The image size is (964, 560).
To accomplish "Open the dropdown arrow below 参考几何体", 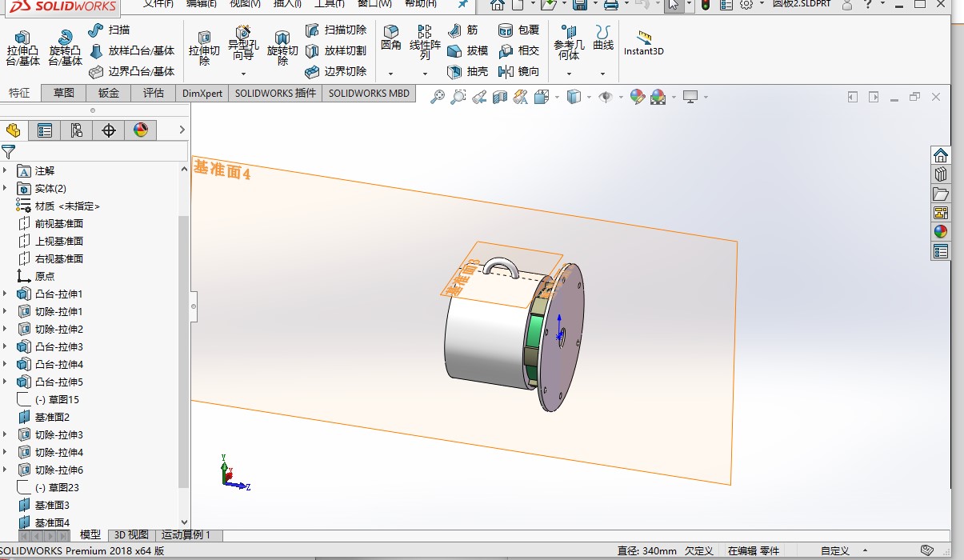I will click(x=569, y=74).
